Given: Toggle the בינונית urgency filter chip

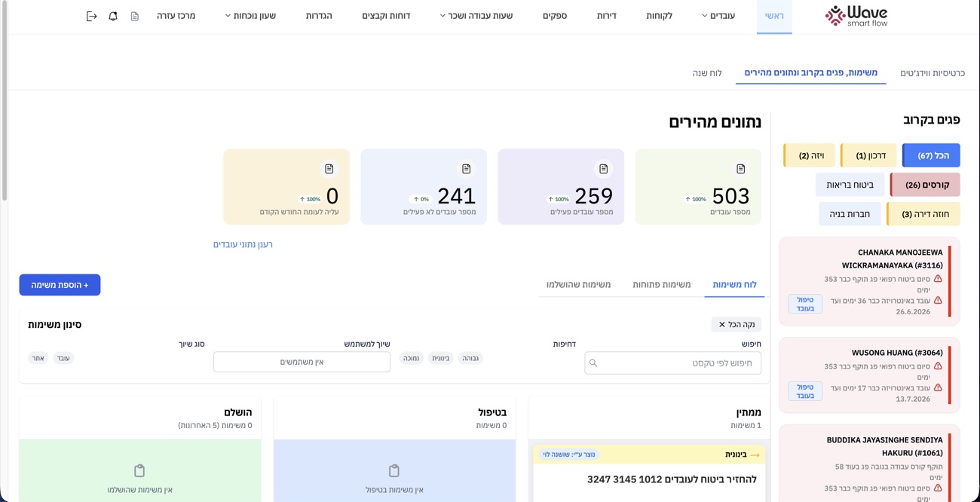Looking at the screenshot, I should 440,358.
